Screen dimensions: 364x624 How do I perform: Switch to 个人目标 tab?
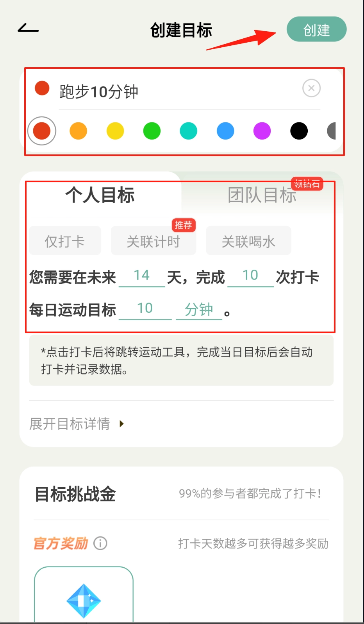click(x=100, y=195)
